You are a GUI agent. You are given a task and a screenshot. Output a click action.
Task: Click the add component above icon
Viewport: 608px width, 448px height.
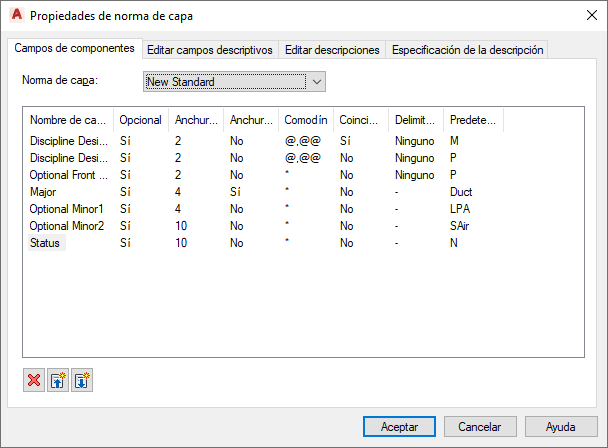(58, 381)
